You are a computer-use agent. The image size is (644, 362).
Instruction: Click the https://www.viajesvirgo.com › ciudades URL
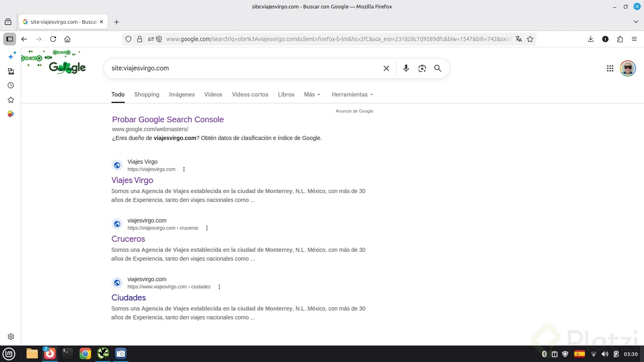tap(169, 287)
